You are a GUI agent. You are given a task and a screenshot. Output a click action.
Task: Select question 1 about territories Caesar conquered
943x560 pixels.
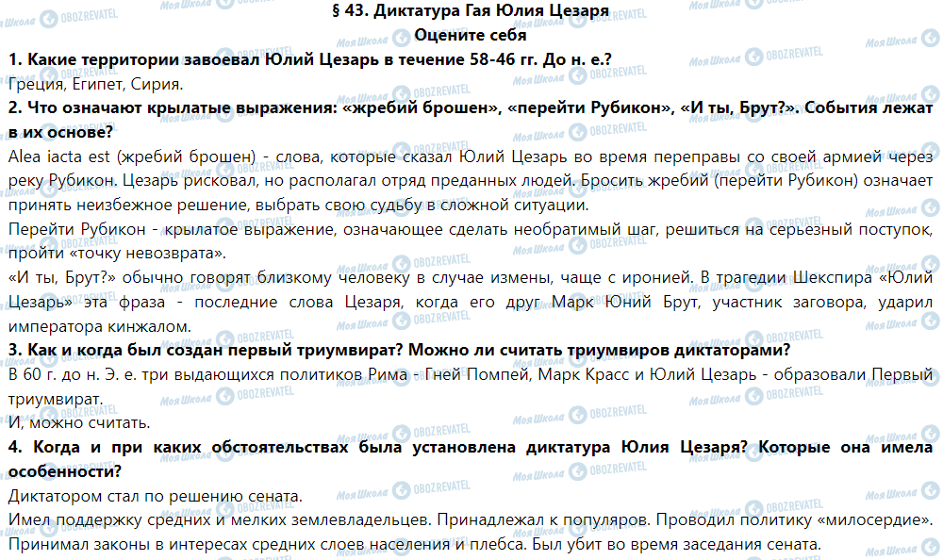(309, 59)
